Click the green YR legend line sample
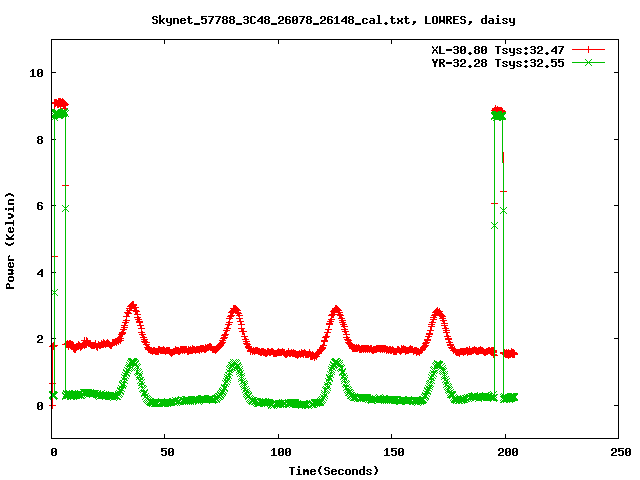 (588, 62)
